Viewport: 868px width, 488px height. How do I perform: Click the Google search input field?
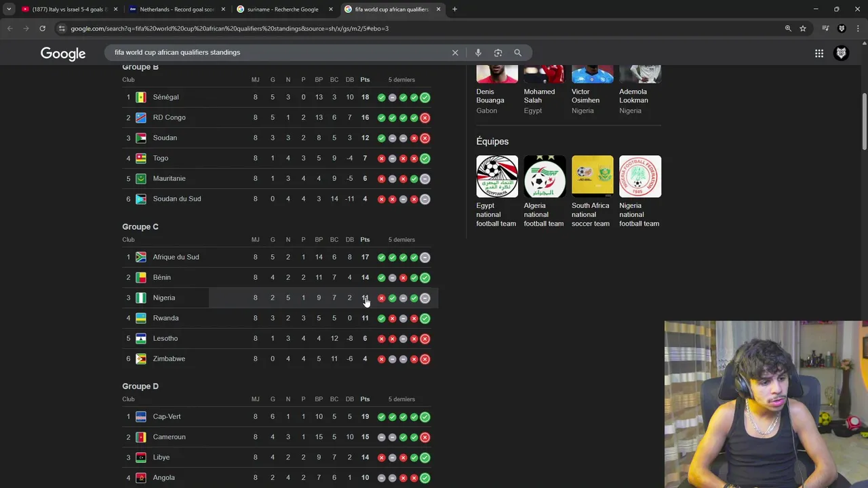pos(278,53)
